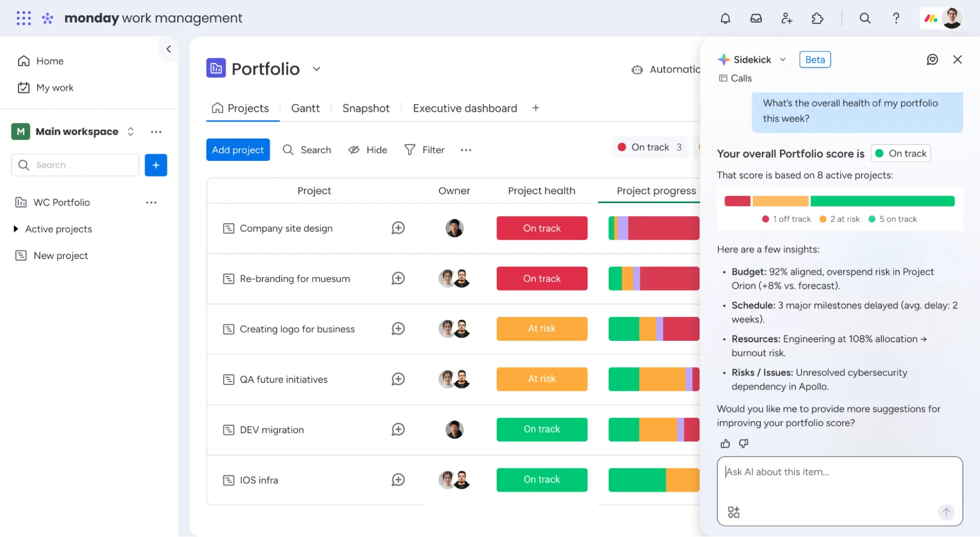Viewport: 980px width, 537px height.
Task: Click the Filter button
Action: tap(424, 150)
